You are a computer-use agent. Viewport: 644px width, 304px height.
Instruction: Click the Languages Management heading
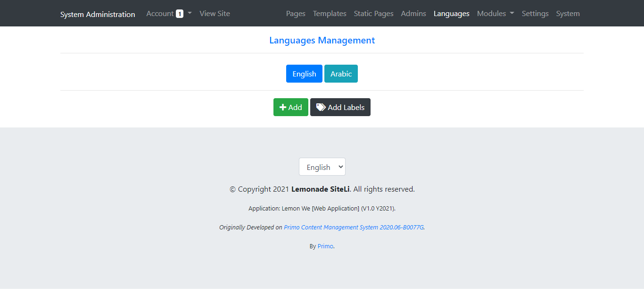pyautogui.click(x=322, y=40)
